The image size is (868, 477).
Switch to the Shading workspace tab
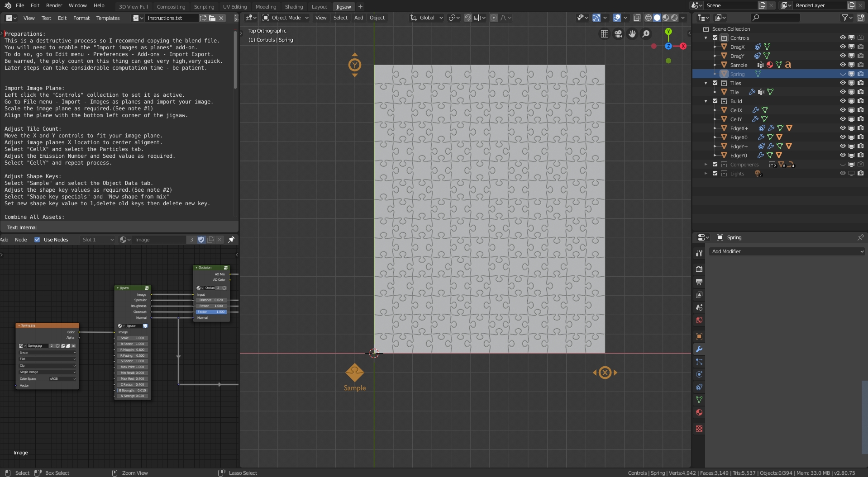pyautogui.click(x=294, y=6)
